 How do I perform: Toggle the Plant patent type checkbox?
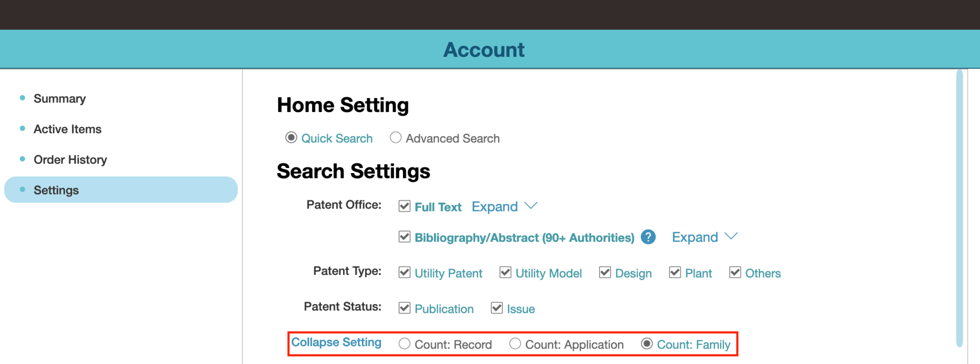click(675, 273)
